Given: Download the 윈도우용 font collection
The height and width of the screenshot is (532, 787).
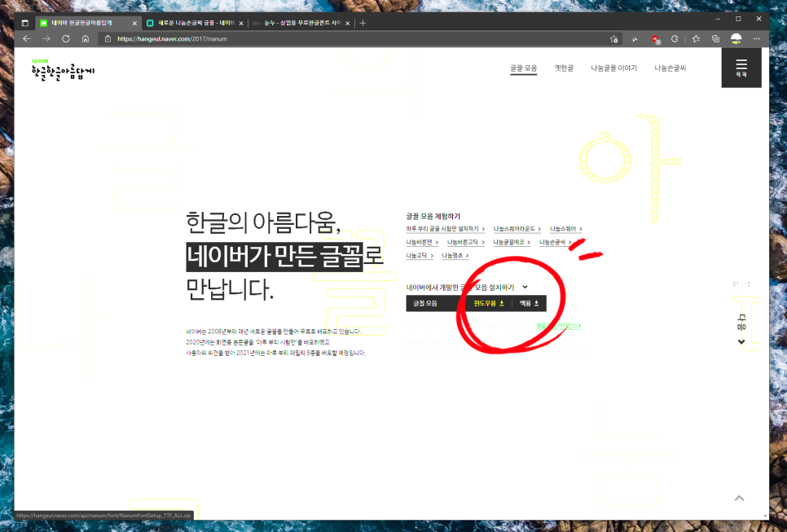Looking at the screenshot, I should [488, 303].
